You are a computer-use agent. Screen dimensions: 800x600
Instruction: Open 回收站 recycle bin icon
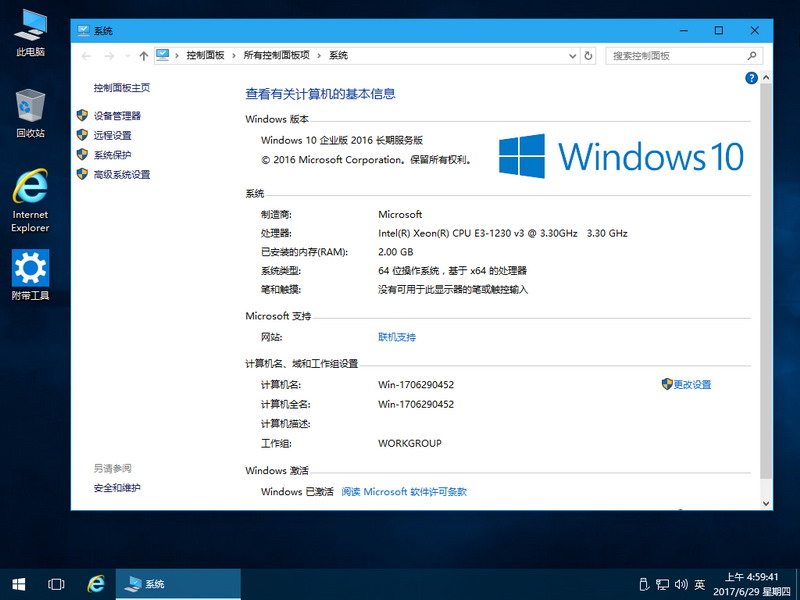[x=31, y=113]
